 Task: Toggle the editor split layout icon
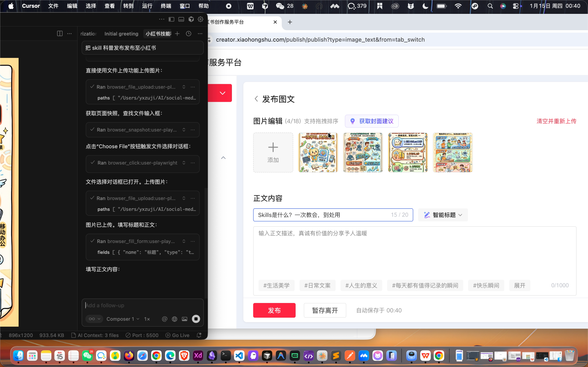click(60, 34)
